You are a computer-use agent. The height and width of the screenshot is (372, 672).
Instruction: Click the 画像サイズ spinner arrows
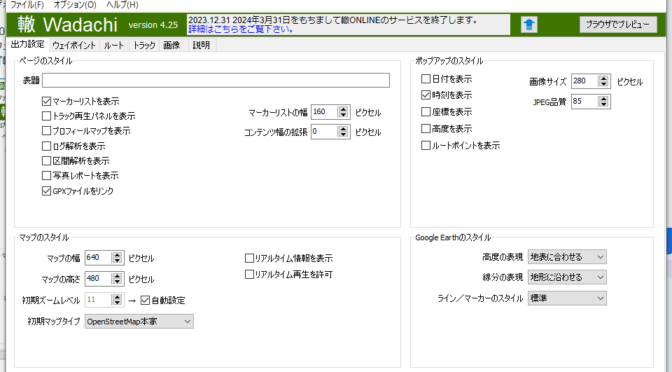(x=603, y=81)
